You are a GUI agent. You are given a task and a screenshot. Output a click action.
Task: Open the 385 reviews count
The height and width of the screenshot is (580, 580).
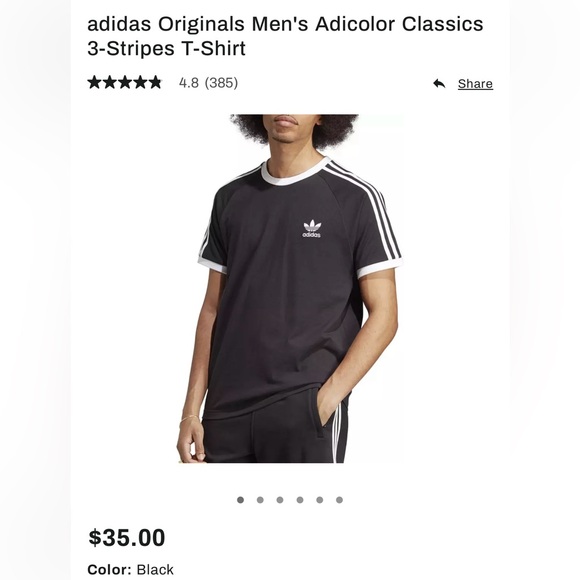221,83
